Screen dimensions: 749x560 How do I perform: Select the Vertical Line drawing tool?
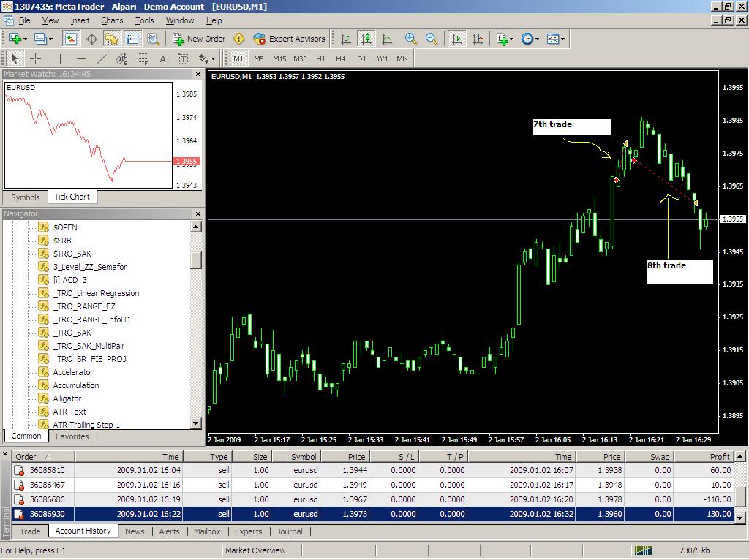click(x=60, y=58)
